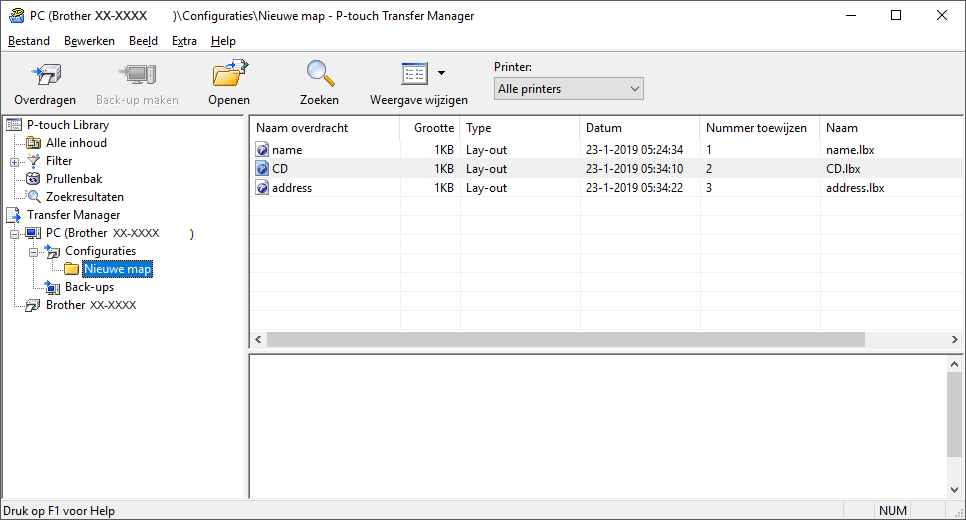Click the application icon in title bar
Screen dimensions: 966x520
pyautogui.click(x=17, y=15)
